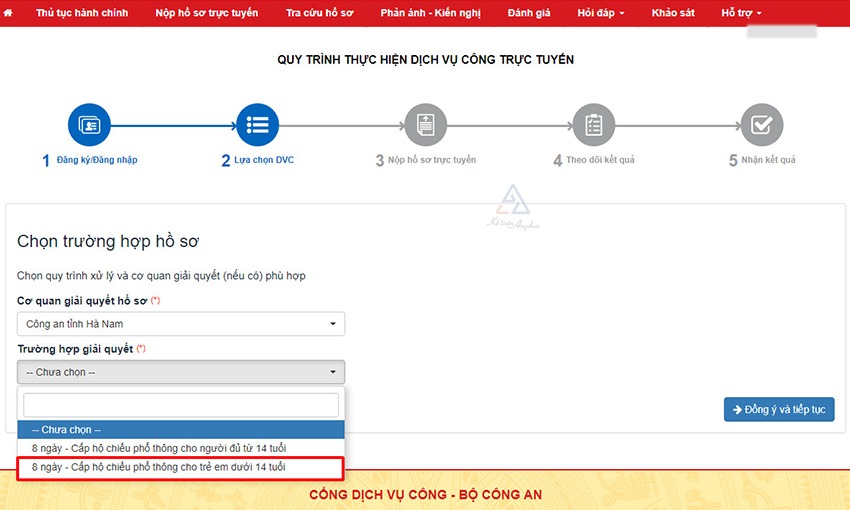Expand the Hỏi đáp menu
The height and width of the screenshot is (510, 850).
(x=601, y=13)
